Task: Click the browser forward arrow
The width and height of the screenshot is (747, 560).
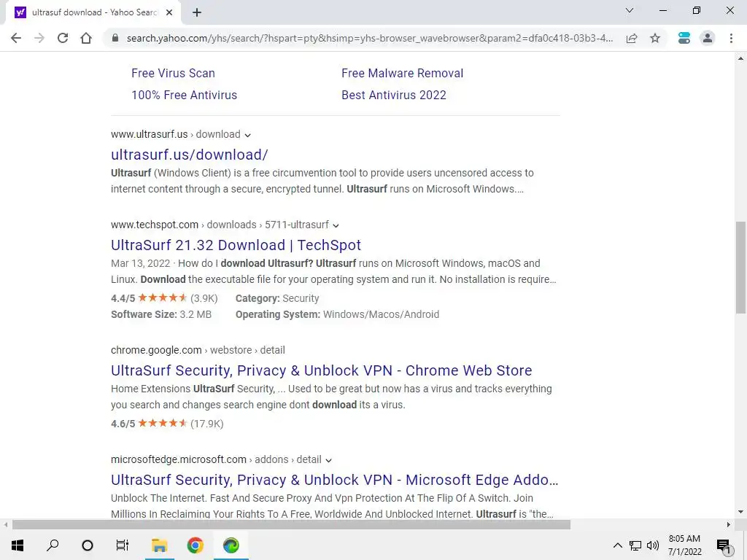Action: (x=39, y=38)
